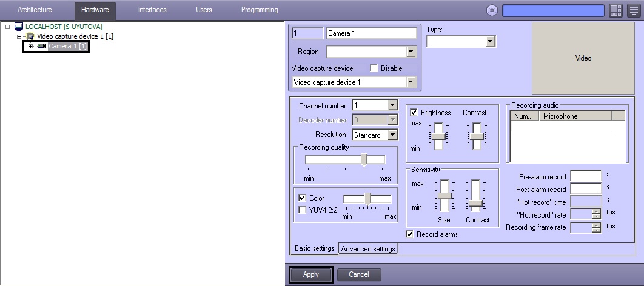Click the LOCALHOST computer icon
This screenshot has height=286, width=644.
coord(19,27)
